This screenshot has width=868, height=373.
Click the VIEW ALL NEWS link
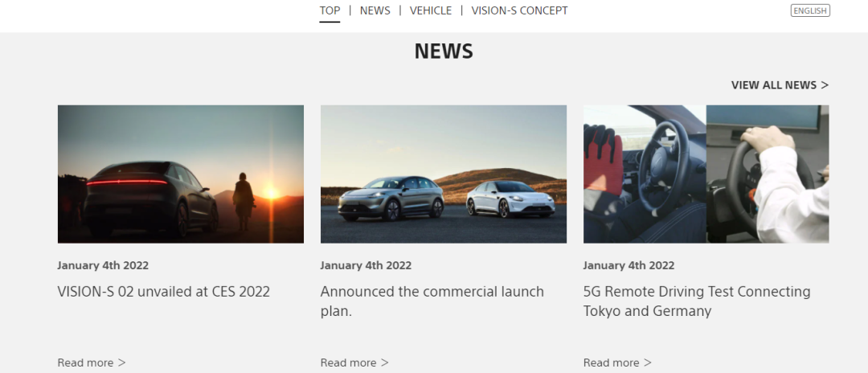coord(773,85)
